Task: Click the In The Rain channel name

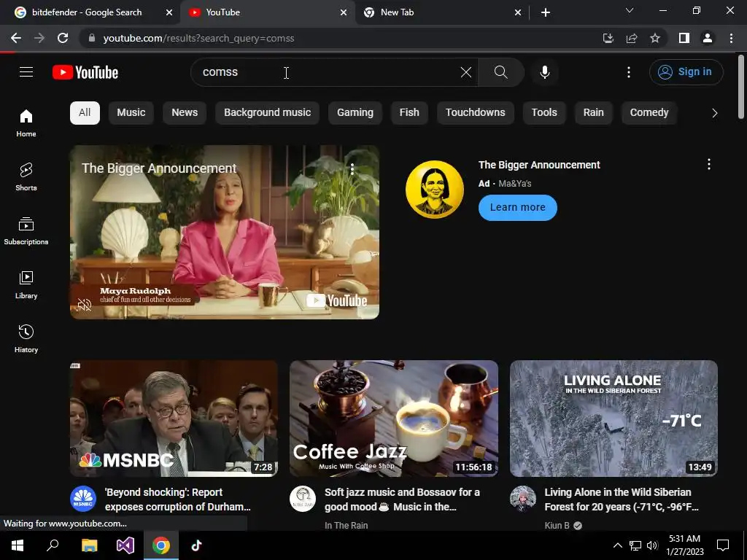Action: [x=347, y=525]
